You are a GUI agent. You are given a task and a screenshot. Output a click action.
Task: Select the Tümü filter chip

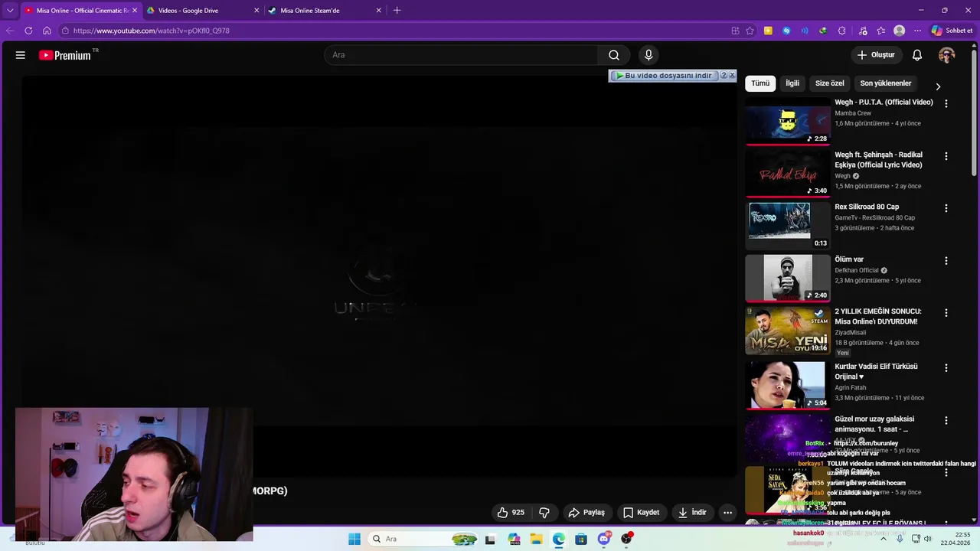(x=760, y=83)
